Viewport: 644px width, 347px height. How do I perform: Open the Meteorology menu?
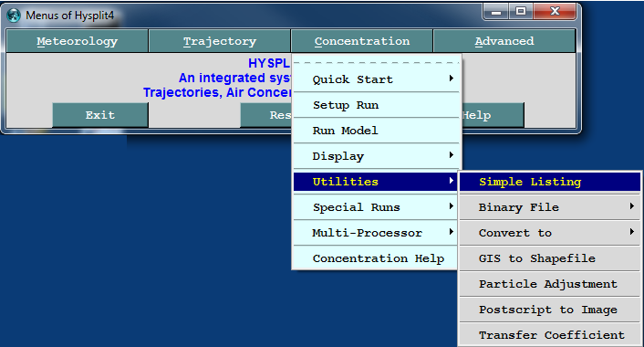tap(77, 41)
